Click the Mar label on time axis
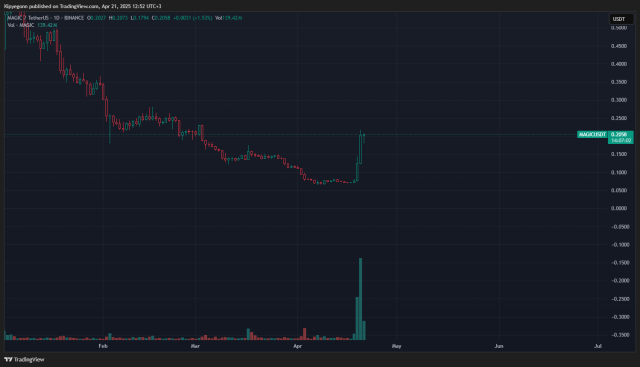Screen dimensions: 640x367 195,346
